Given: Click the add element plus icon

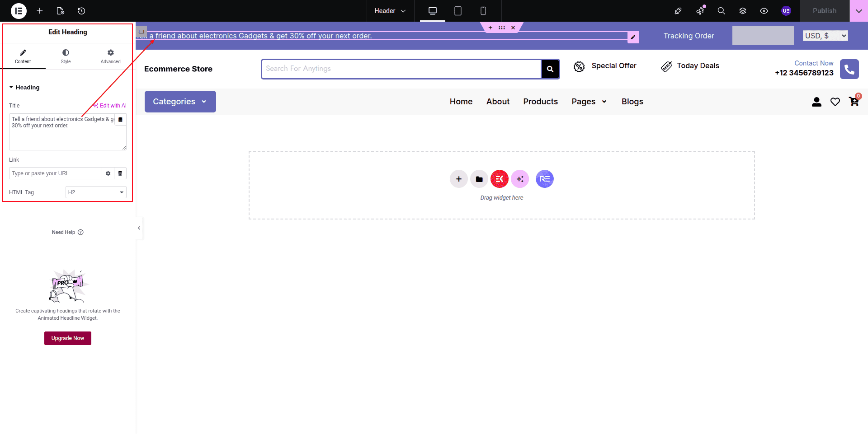Looking at the screenshot, I should (x=40, y=11).
